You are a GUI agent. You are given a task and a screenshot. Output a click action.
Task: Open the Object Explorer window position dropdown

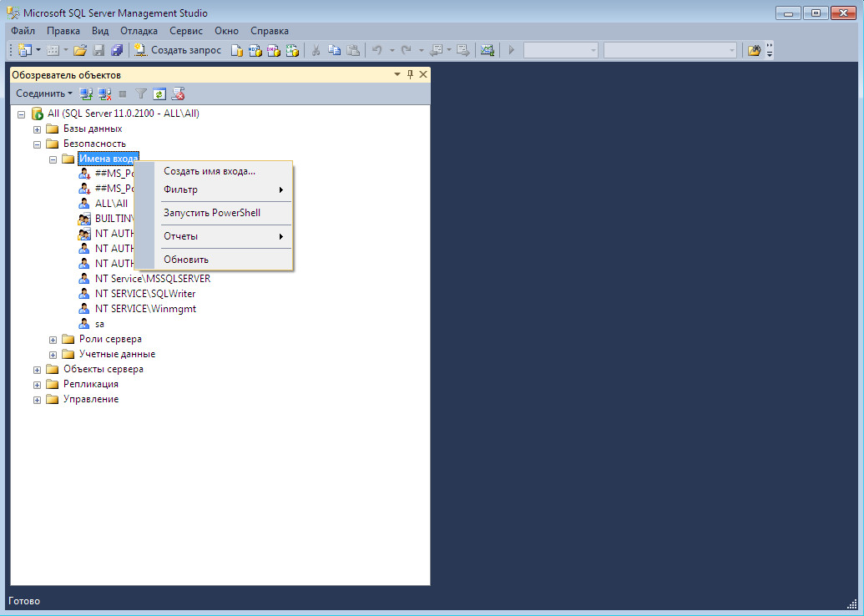[397, 74]
